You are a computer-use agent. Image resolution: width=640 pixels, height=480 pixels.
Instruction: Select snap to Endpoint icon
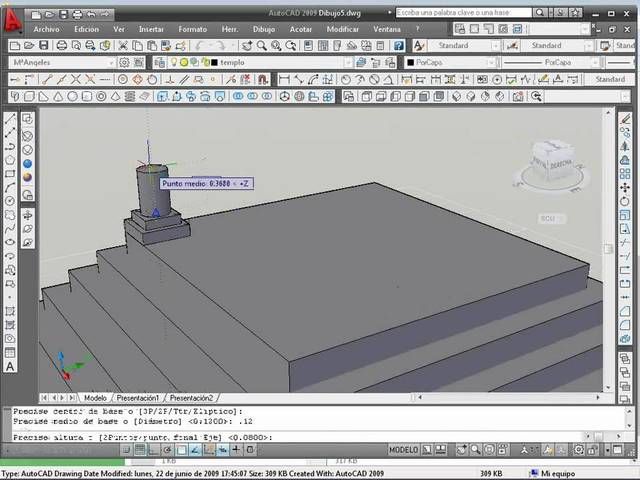pos(47,79)
